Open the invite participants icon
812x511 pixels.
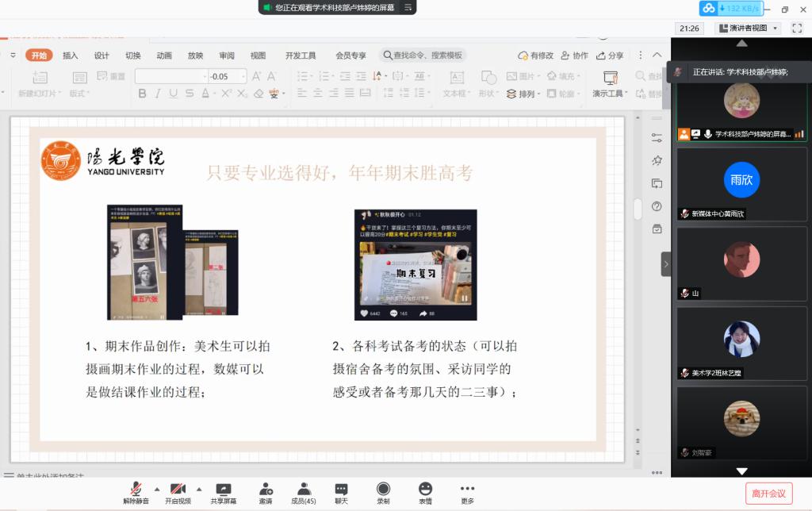click(265, 490)
